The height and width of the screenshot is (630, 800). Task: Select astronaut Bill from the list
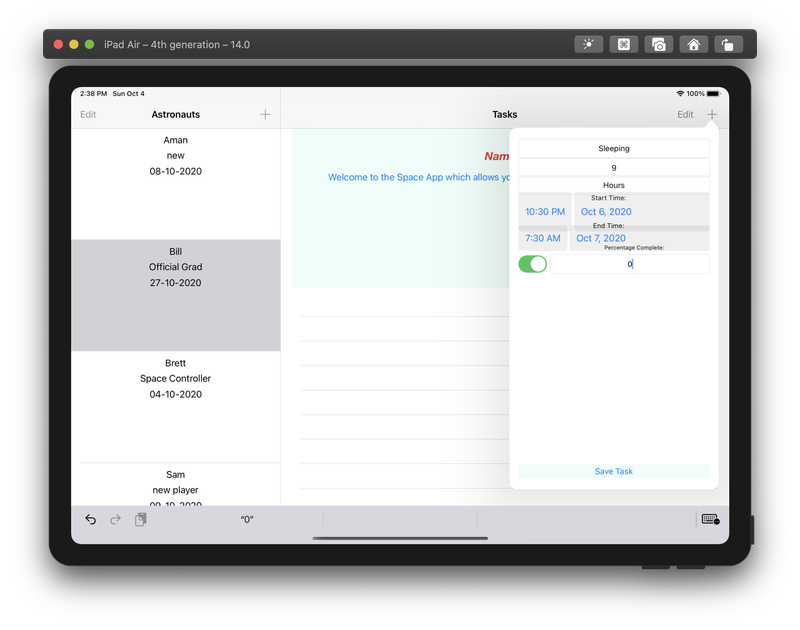pyautogui.click(x=175, y=267)
